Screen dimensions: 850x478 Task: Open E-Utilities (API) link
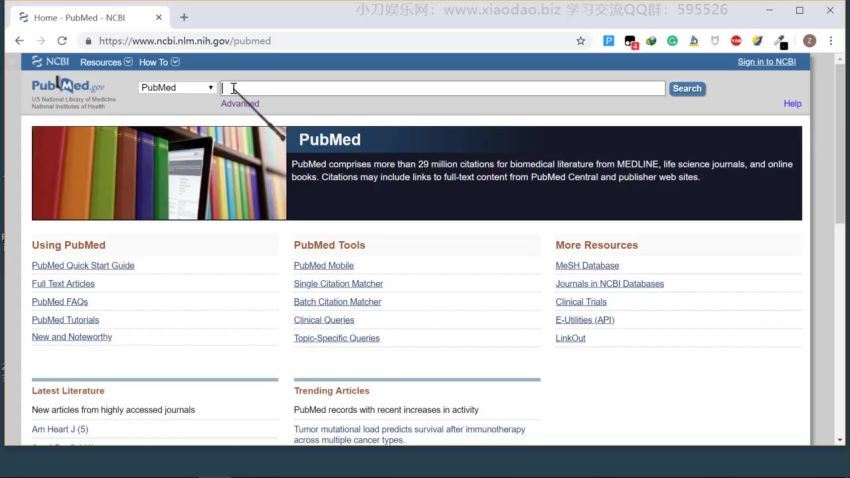[584, 320]
